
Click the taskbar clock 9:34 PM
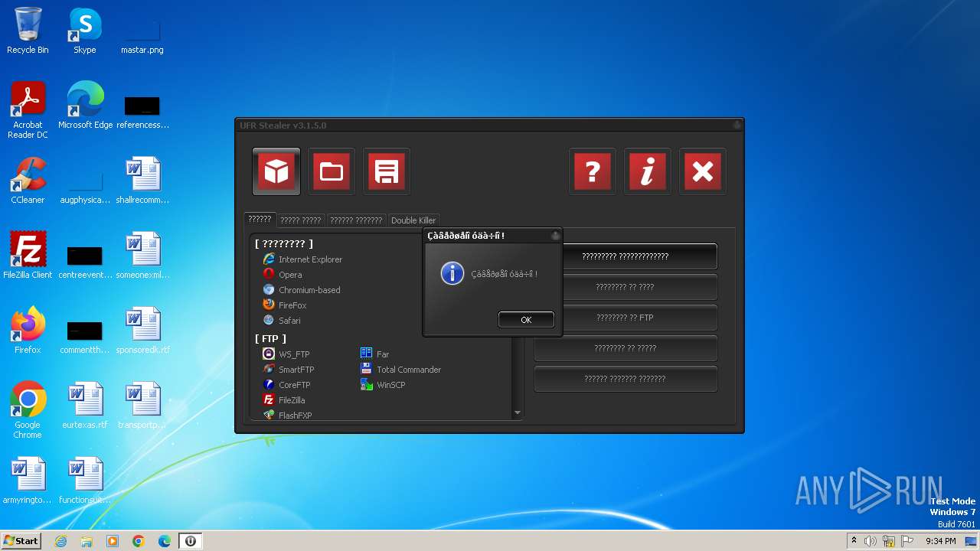940,541
